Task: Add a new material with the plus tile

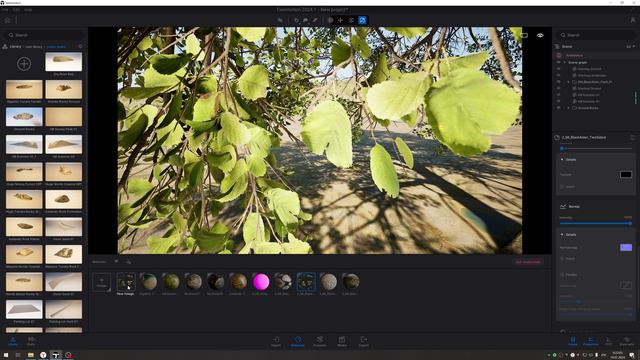Action: 102,282
